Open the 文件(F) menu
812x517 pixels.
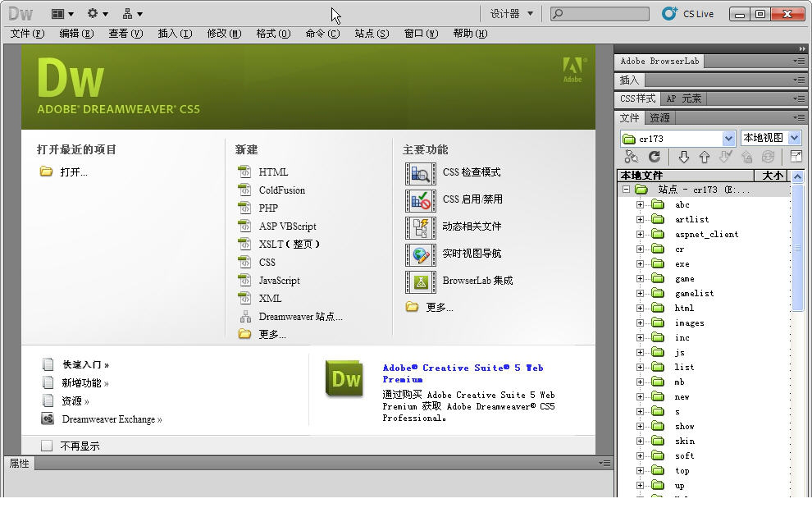click(27, 33)
